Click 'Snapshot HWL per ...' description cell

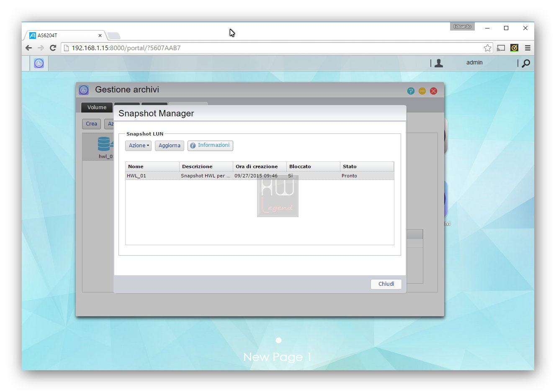[x=206, y=176]
